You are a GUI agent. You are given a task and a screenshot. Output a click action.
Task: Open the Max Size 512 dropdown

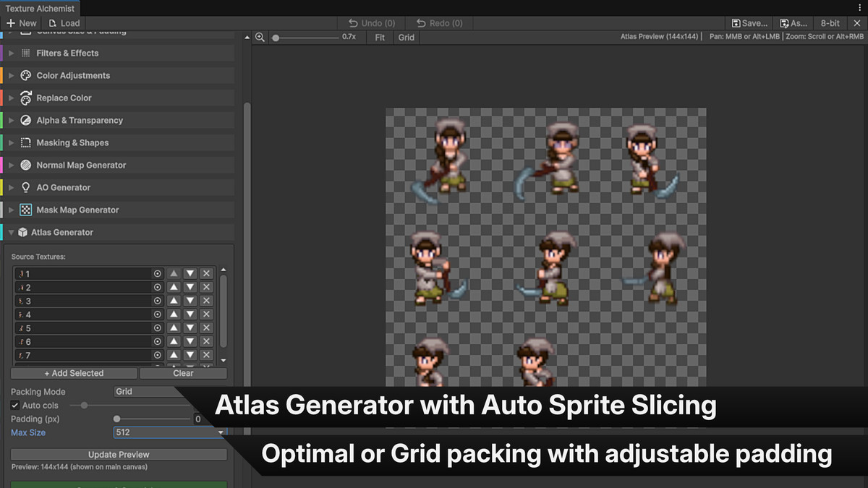click(x=171, y=432)
